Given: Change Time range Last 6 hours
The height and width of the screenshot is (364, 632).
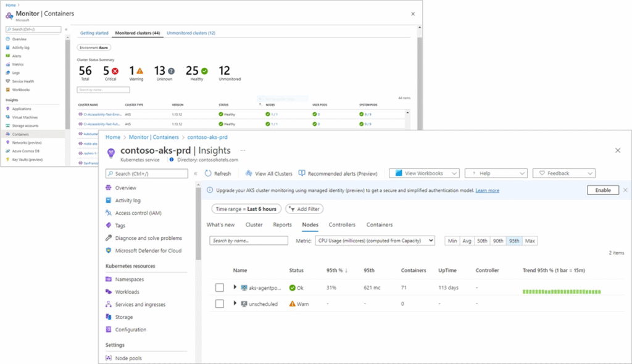Looking at the screenshot, I should click(x=246, y=209).
